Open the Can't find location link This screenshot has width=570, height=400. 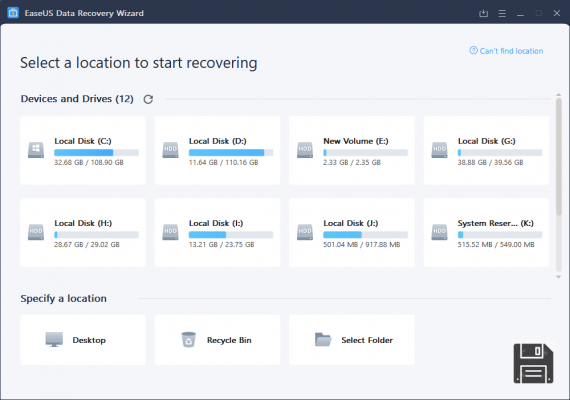click(511, 51)
